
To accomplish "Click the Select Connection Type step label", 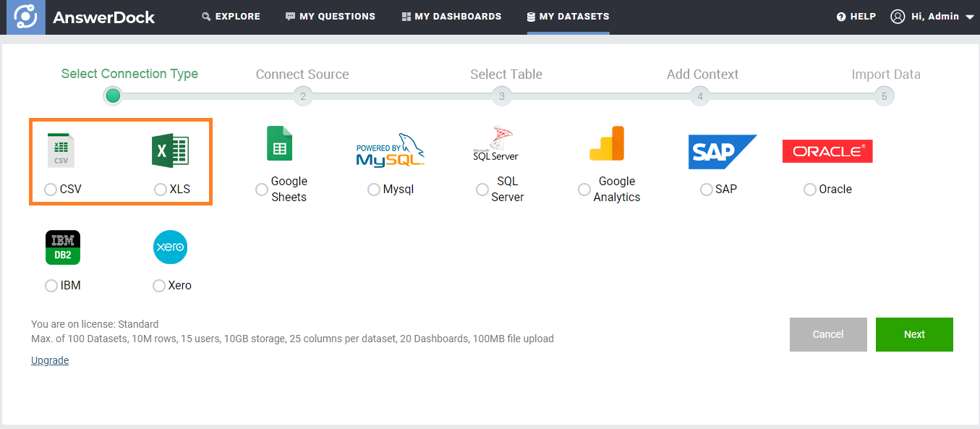I will pos(129,74).
